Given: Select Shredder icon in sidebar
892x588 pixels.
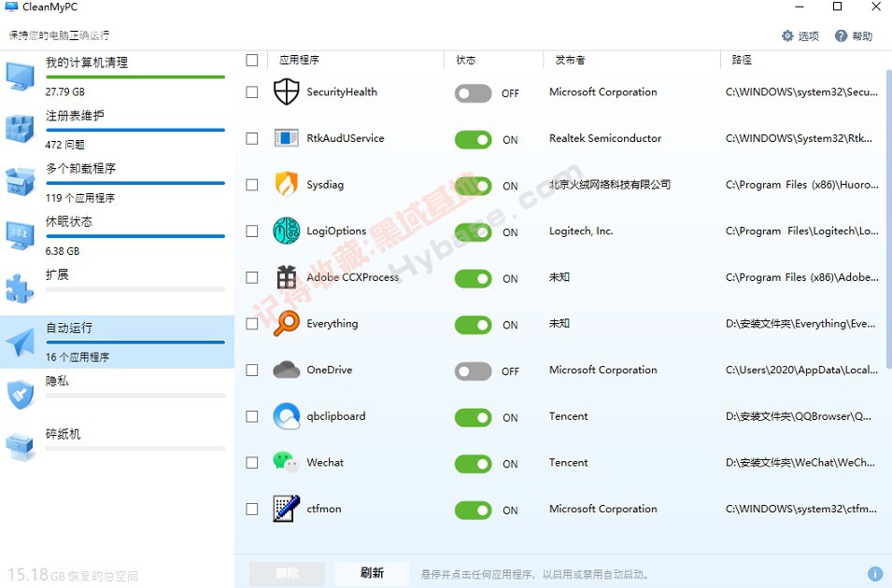Looking at the screenshot, I should coord(20,448).
